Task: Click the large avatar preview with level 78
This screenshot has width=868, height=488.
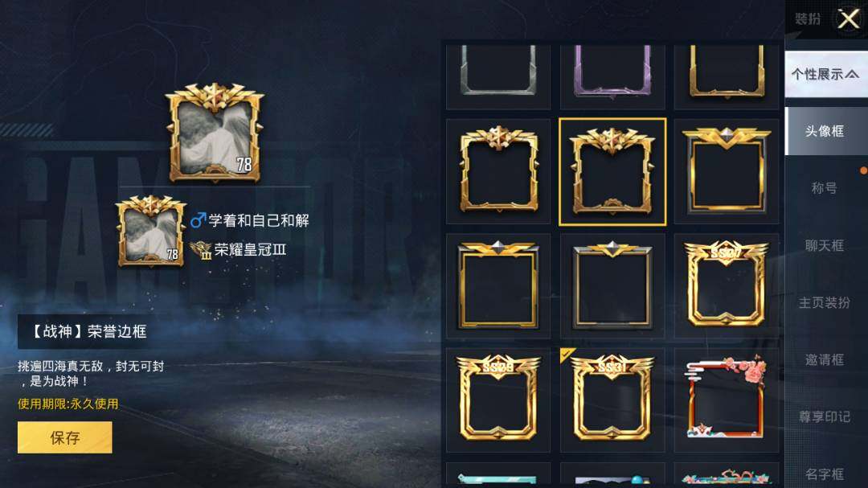Action: [215, 133]
